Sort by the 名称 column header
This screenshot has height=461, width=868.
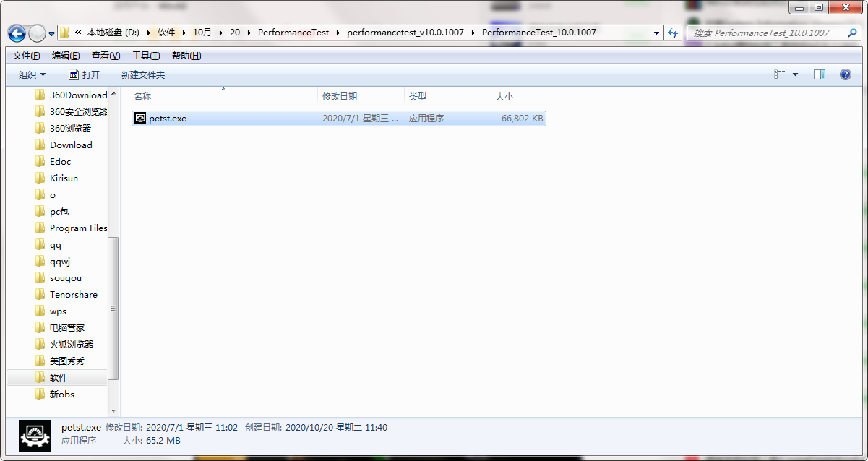224,96
